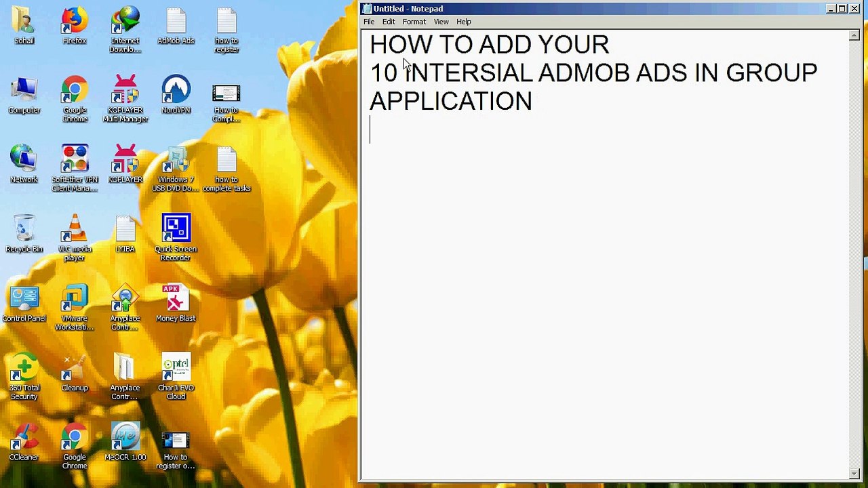Image resolution: width=868 pixels, height=488 pixels.
Task: Click the word 'APPLICATION' in Notepad
Action: 451,102
